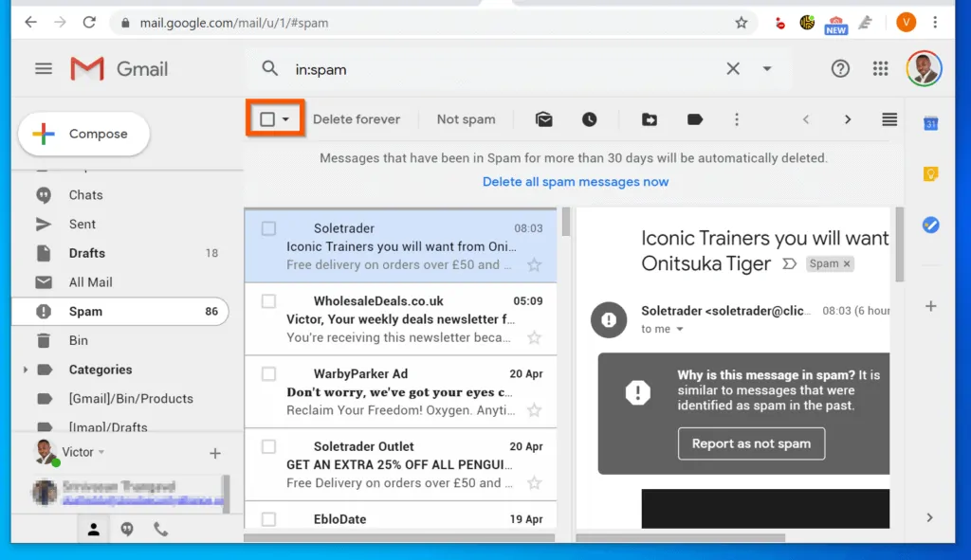Open the Google apps grid icon
The image size is (971, 560).
(x=881, y=68)
